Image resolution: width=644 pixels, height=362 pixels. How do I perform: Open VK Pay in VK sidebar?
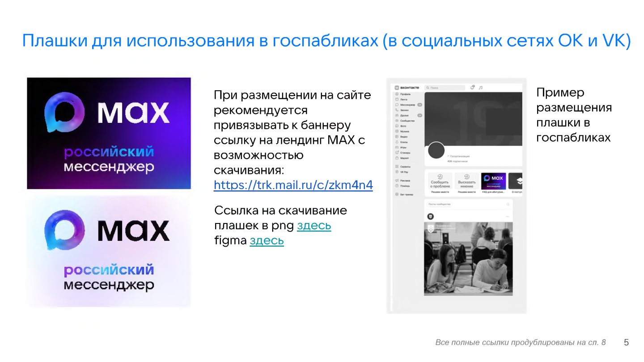pos(402,172)
